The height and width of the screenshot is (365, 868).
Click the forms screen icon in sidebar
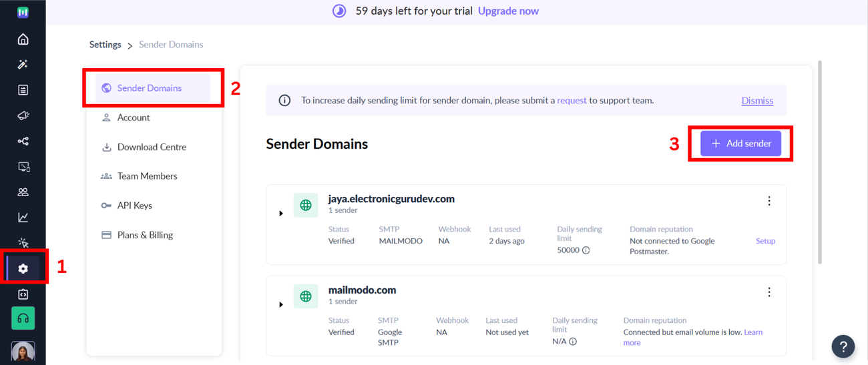(23, 167)
